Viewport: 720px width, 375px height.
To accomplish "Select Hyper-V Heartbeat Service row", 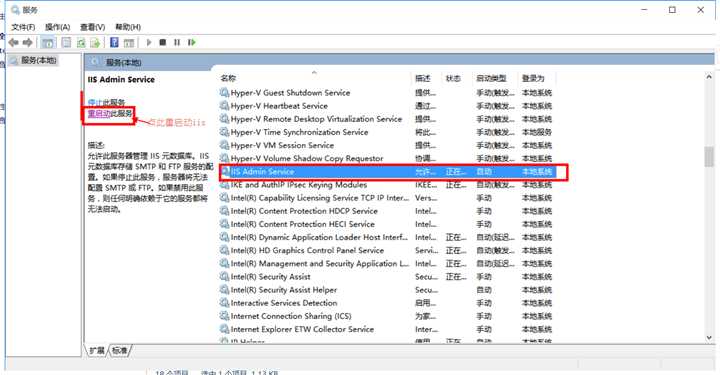I will coord(387,106).
